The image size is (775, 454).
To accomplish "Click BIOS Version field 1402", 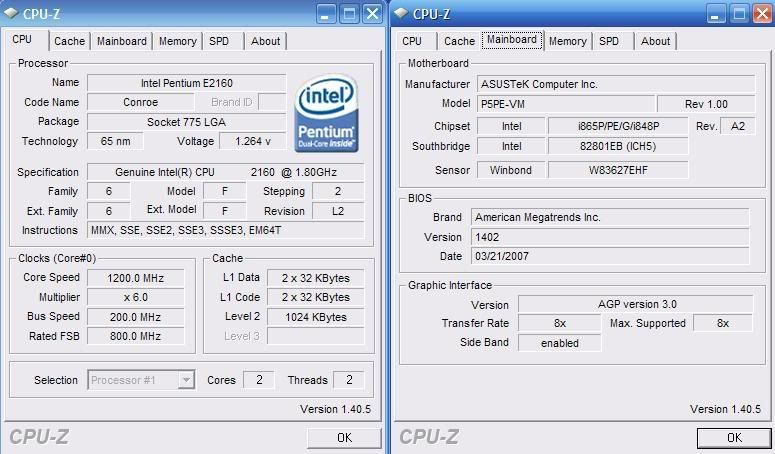I will pyautogui.click(x=610, y=237).
